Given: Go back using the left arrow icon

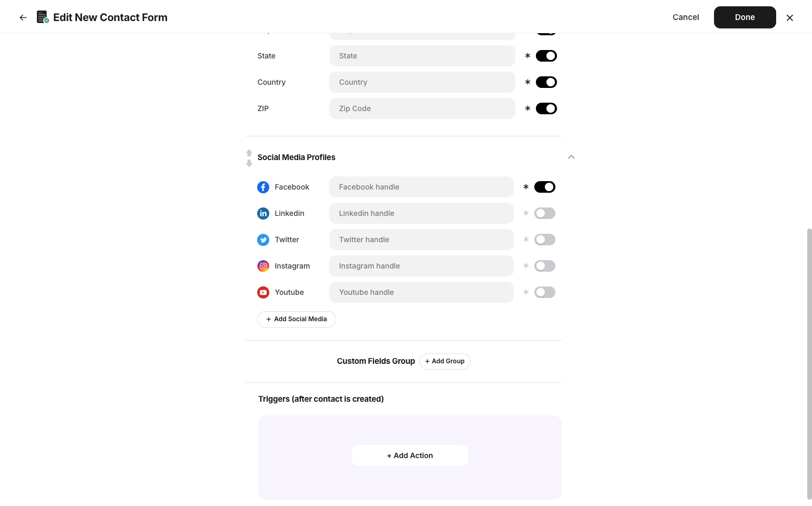Looking at the screenshot, I should point(23,17).
